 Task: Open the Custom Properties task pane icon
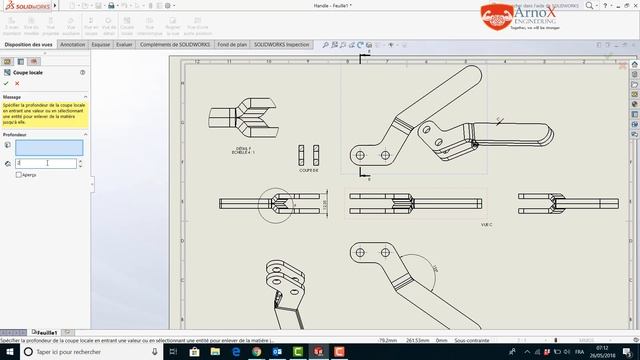pos(635,114)
